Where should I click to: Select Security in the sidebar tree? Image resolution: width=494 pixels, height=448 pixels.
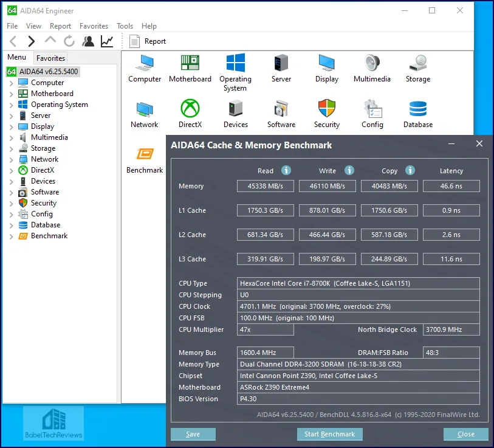(38, 203)
